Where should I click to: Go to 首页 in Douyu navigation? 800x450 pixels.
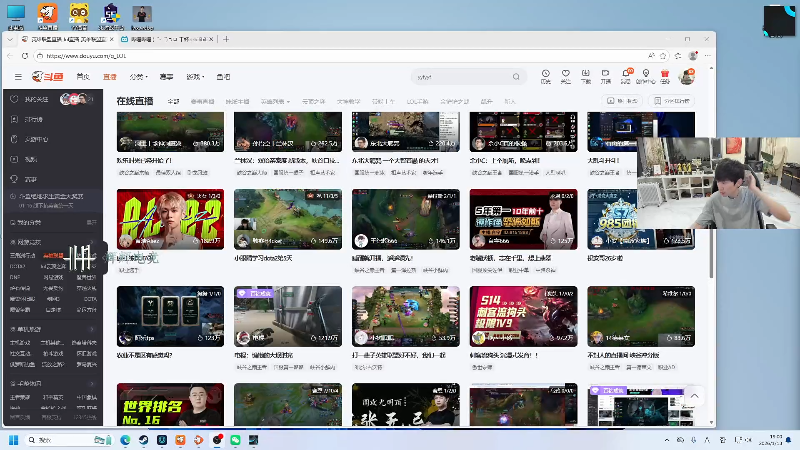tap(83, 77)
